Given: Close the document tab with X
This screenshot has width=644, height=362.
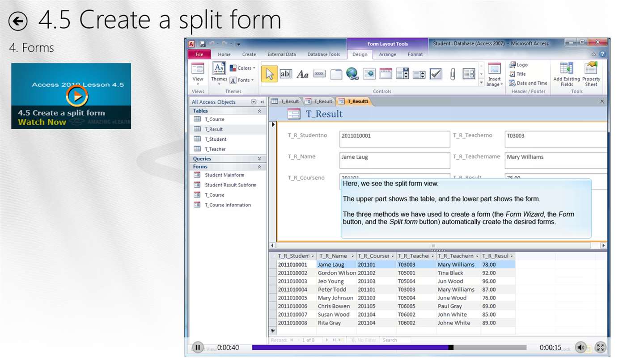Looking at the screenshot, I should point(602,101).
